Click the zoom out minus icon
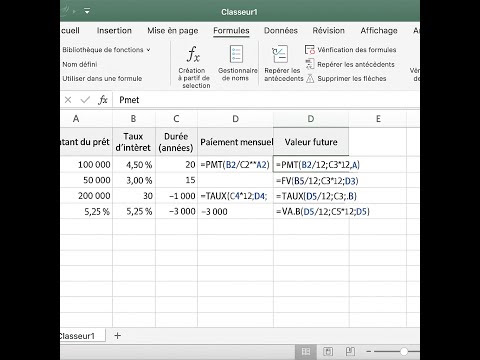Image resolution: width=480 pixels, height=360 pixels. point(368,351)
